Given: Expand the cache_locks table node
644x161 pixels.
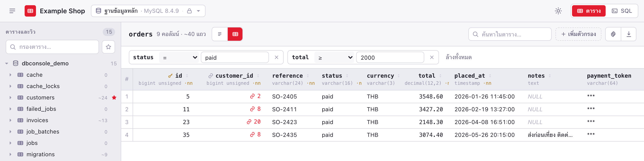Looking at the screenshot, I should 10,86.
